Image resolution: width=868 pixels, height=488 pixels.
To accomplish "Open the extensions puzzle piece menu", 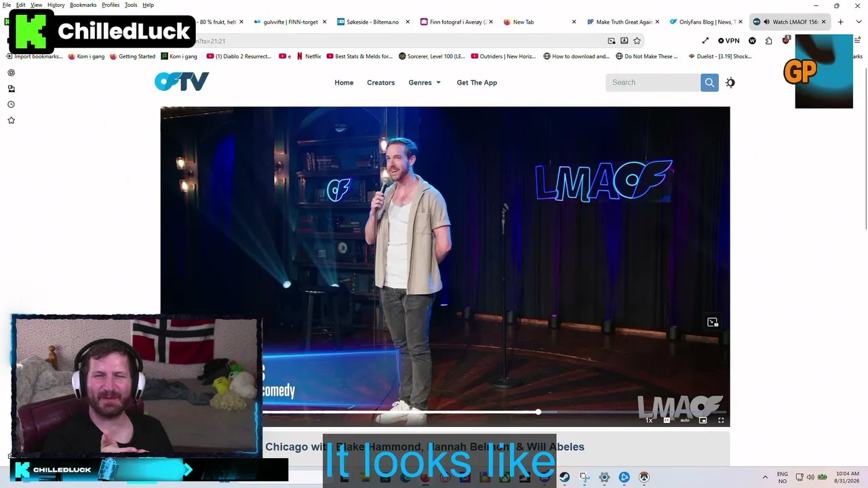I will (768, 41).
